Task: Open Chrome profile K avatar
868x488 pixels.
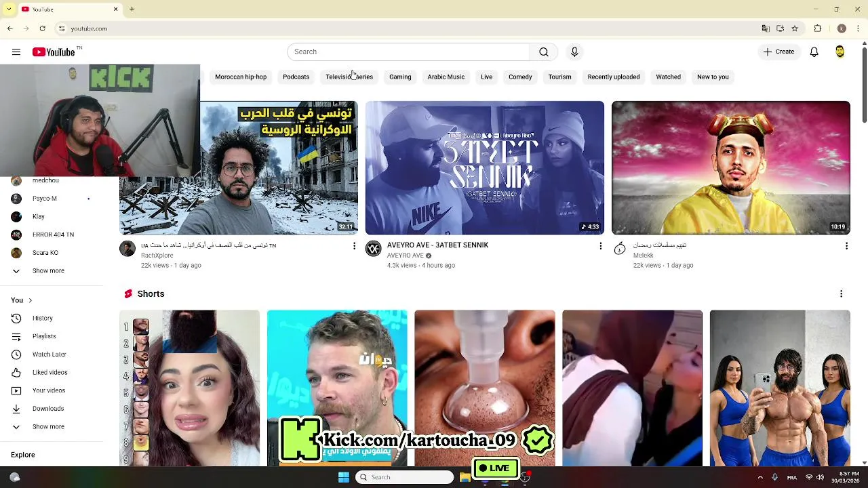Action: [x=842, y=28]
